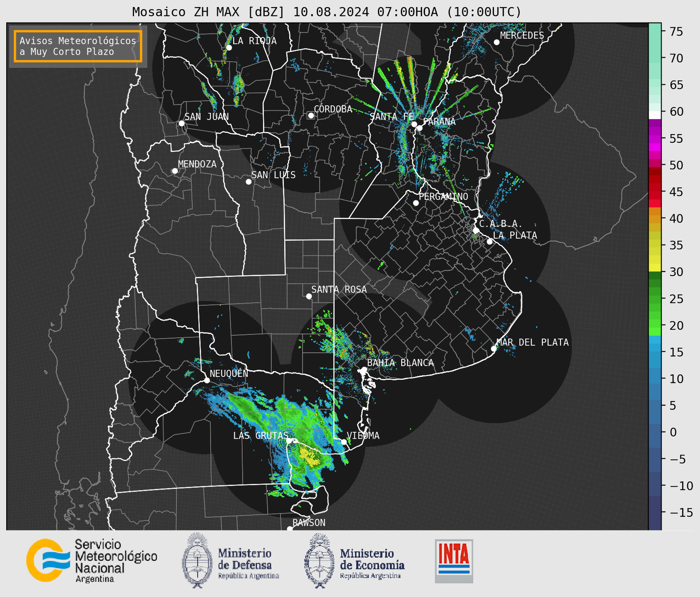The width and height of the screenshot is (700, 597).
Task: Click the LAS GRUTAS label text
Action: [260, 436]
